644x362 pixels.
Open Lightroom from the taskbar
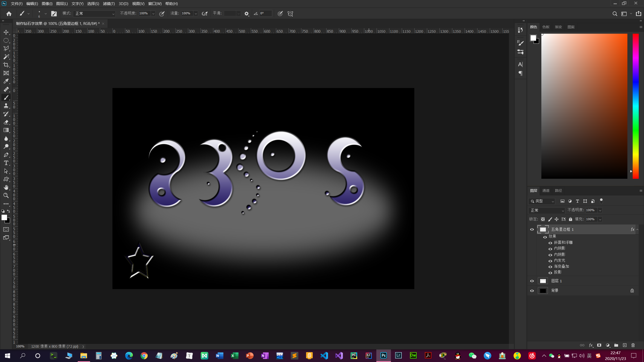point(398,355)
